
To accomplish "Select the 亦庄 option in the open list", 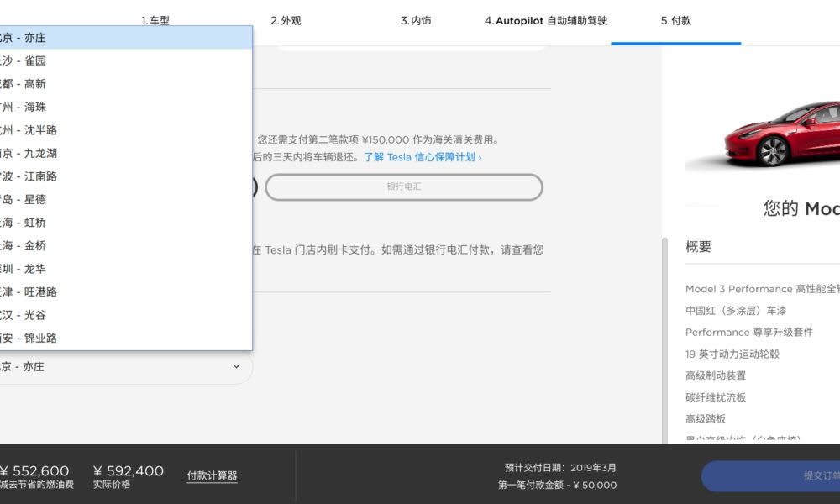I will point(126,38).
